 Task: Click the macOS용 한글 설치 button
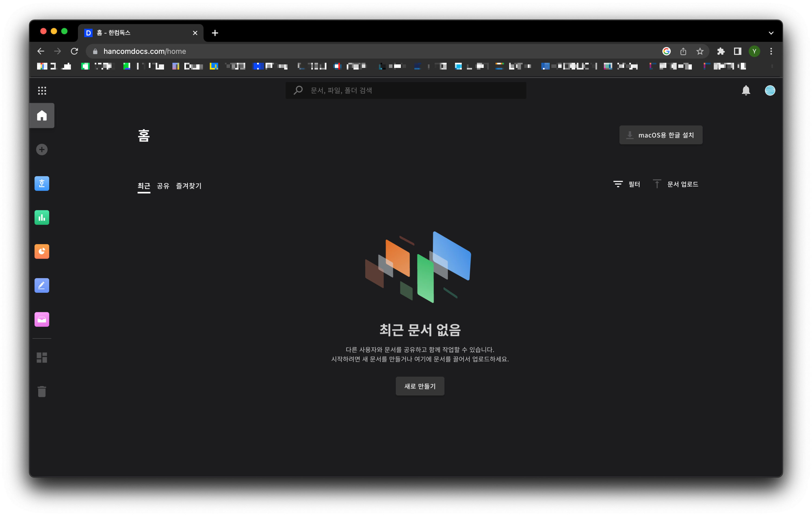pos(661,135)
